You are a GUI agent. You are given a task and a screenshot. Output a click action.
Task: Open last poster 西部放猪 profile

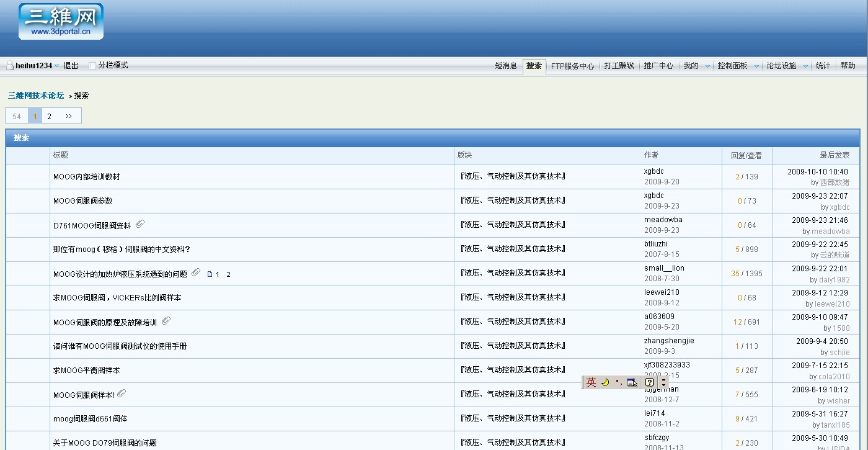point(835,182)
